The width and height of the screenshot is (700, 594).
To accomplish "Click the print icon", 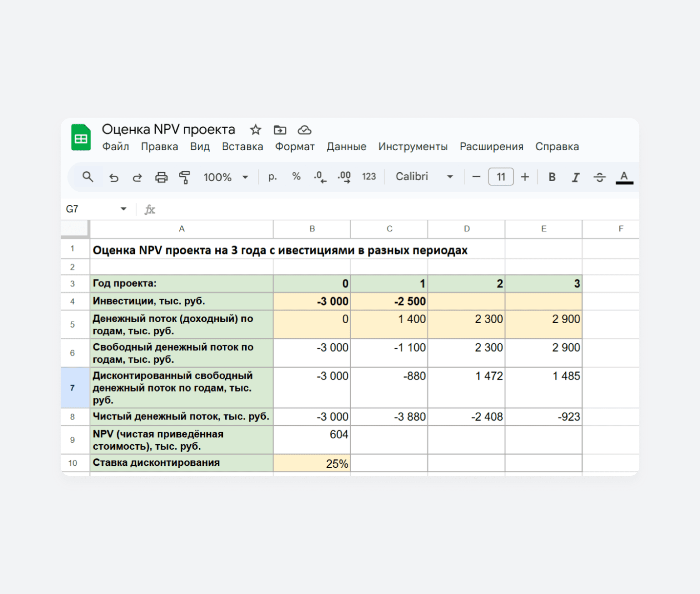I will 161,177.
